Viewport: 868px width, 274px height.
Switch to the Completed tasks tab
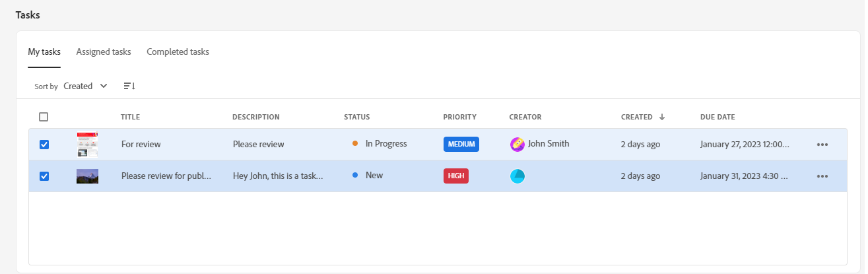pyautogui.click(x=178, y=51)
